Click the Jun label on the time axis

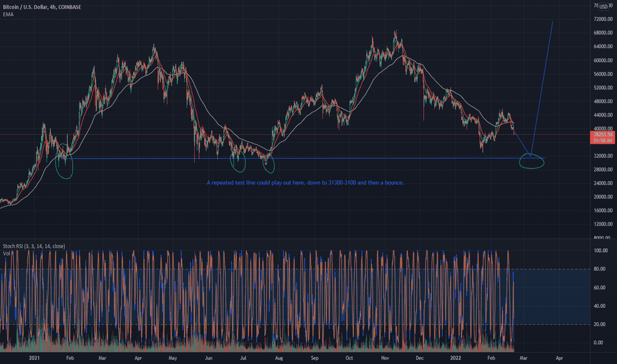pyautogui.click(x=209, y=358)
